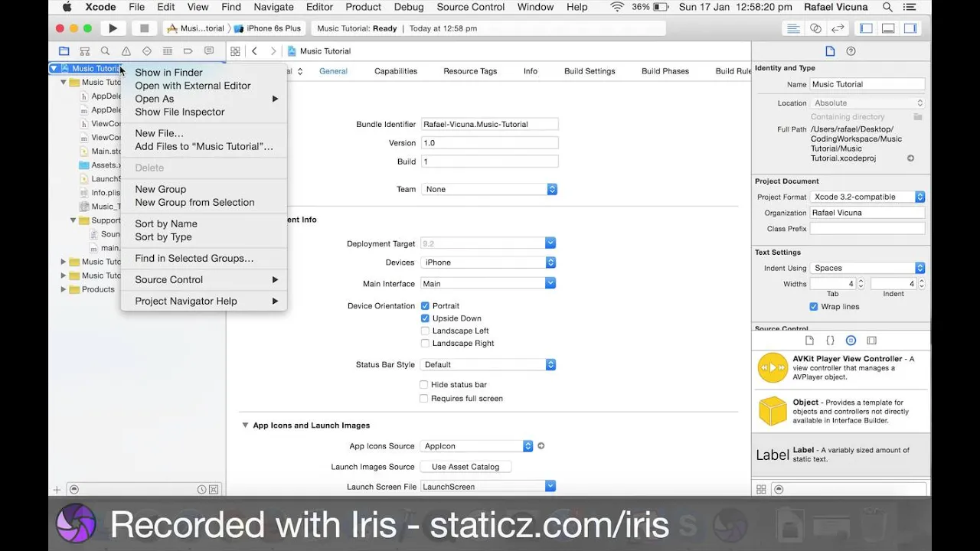The image size is (980, 551).
Task: Edit the Bundle Identifier field
Action: coord(489,124)
